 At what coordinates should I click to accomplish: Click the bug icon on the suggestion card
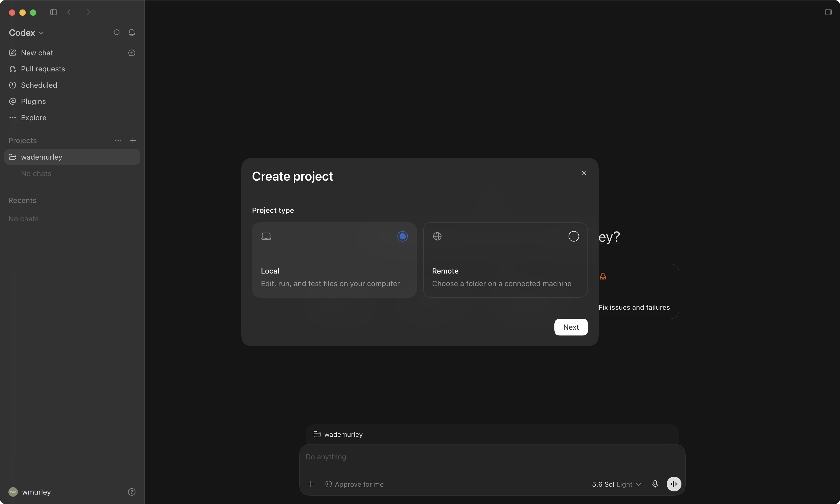tap(603, 277)
